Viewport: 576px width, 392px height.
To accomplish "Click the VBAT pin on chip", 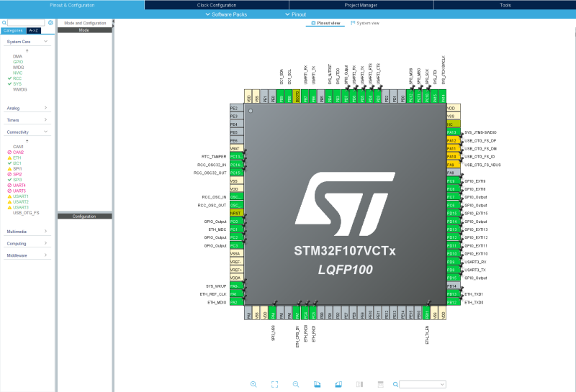I will click(x=237, y=149).
